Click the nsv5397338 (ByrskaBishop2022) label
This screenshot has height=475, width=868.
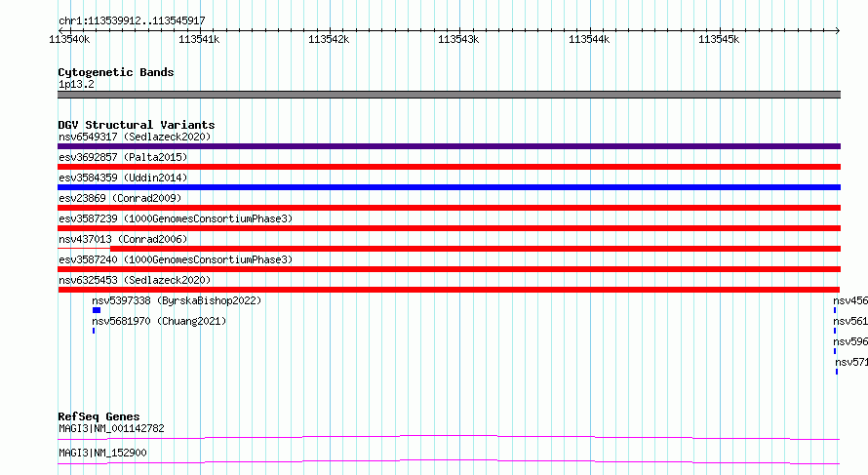pyautogui.click(x=177, y=300)
